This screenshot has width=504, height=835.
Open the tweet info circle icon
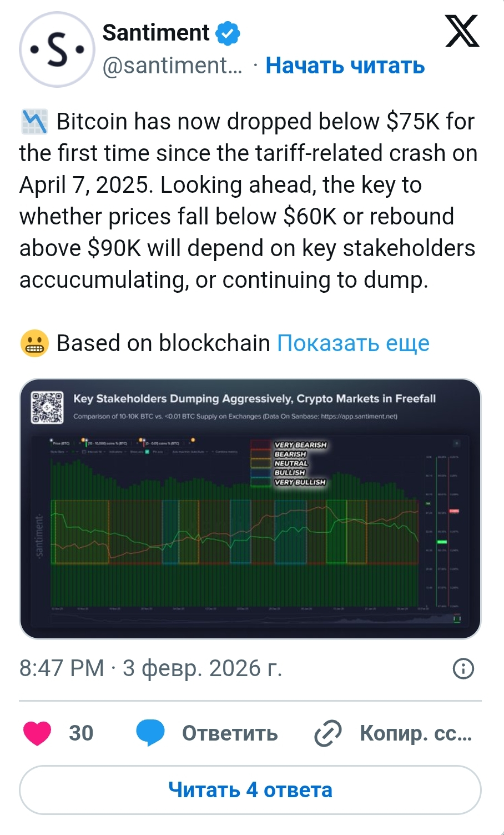pyautogui.click(x=463, y=668)
